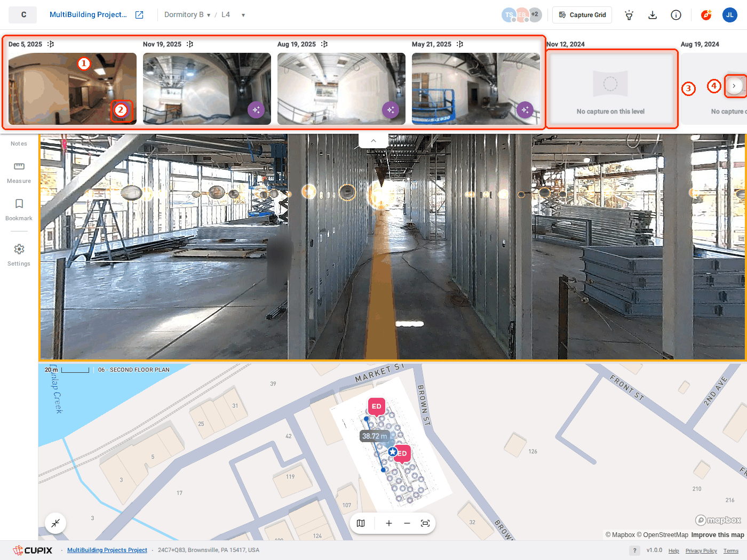747x560 pixels.
Task: Click the purple AI sparkle on the Aug 19, 2025 thumbnail
Action: [391, 110]
